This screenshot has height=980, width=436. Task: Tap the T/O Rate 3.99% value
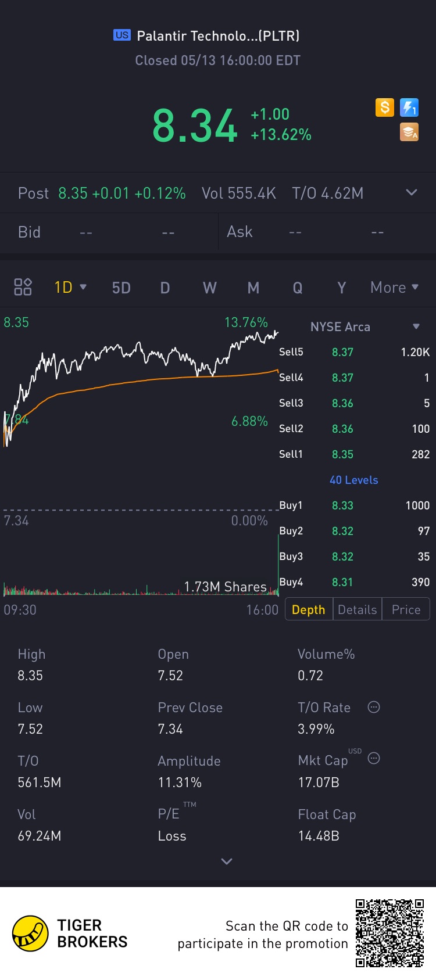pyautogui.click(x=316, y=729)
